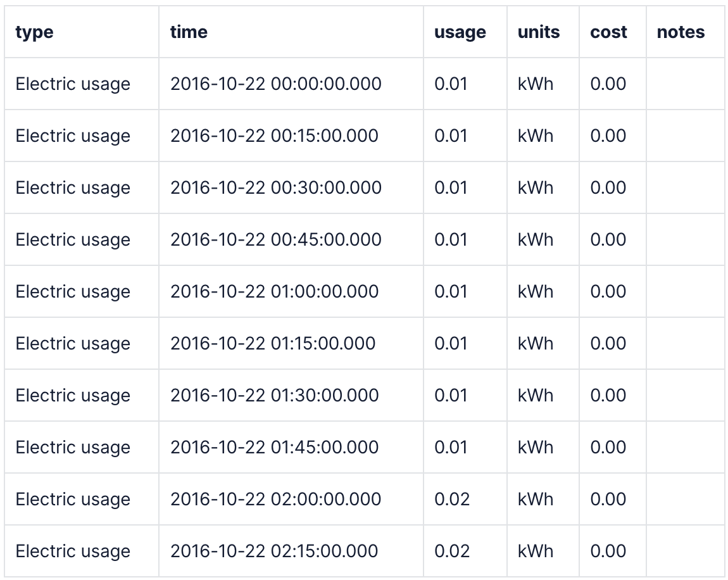Viewport: 728px width, 580px height.
Task: Click the "usage" column header
Action: (x=460, y=32)
